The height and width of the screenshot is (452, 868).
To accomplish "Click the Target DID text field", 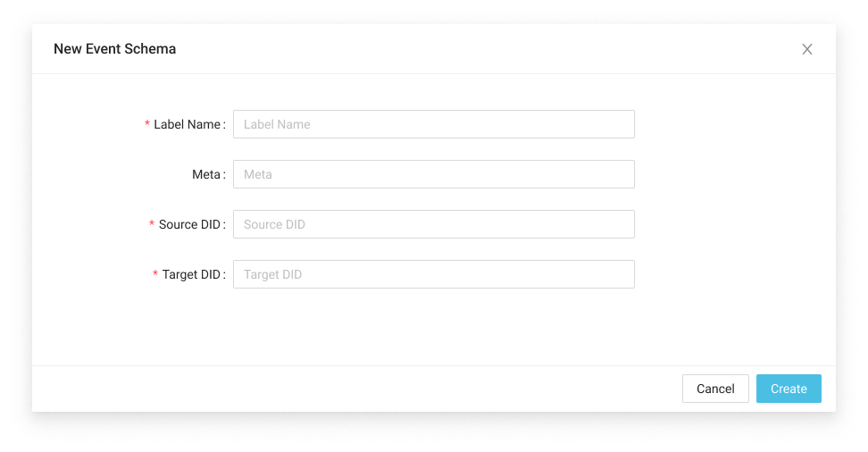I will pos(433,274).
